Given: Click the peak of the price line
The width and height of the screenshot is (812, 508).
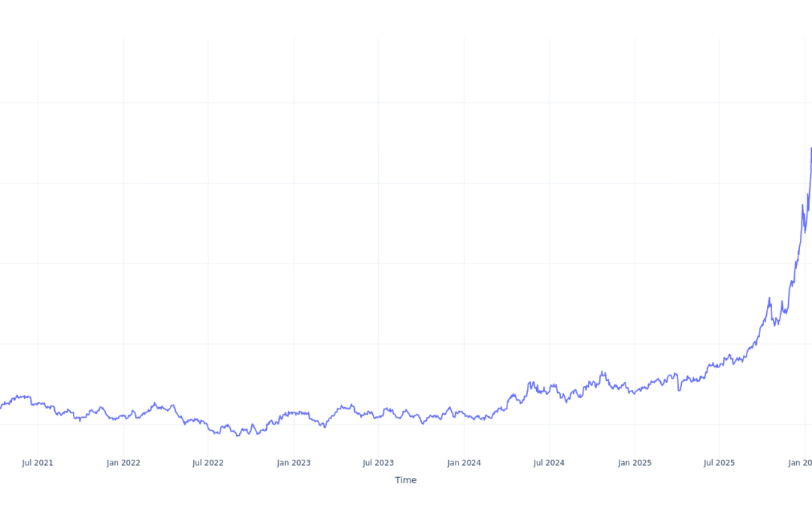Looking at the screenshot, I should pyautogui.click(x=811, y=149).
